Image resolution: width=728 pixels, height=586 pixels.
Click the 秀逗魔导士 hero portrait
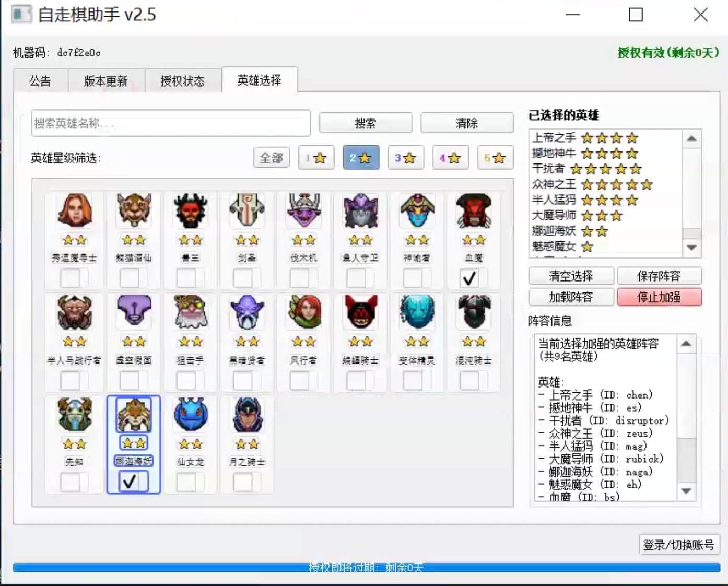[x=75, y=210]
